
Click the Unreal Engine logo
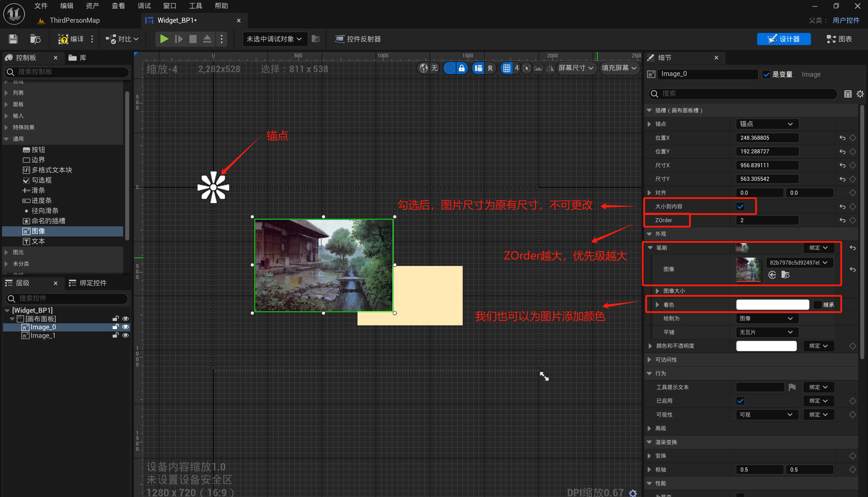tap(14, 14)
